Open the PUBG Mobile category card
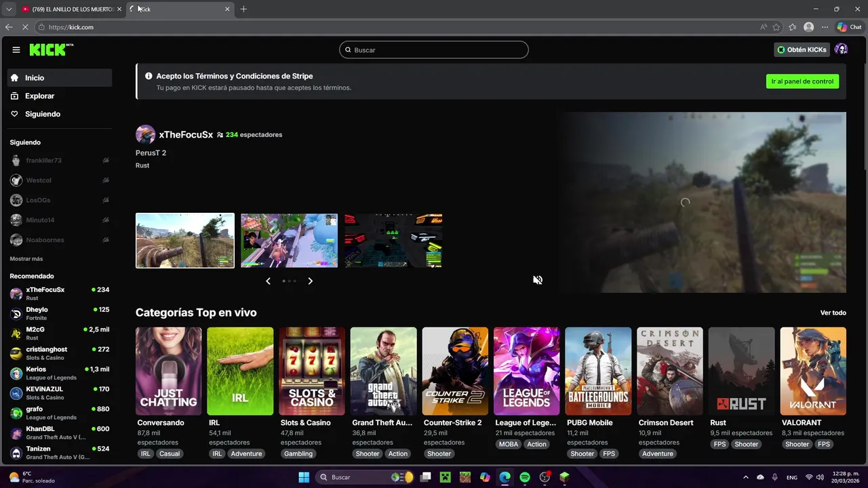The width and height of the screenshot is (868, 488). [x=598, y=371]
